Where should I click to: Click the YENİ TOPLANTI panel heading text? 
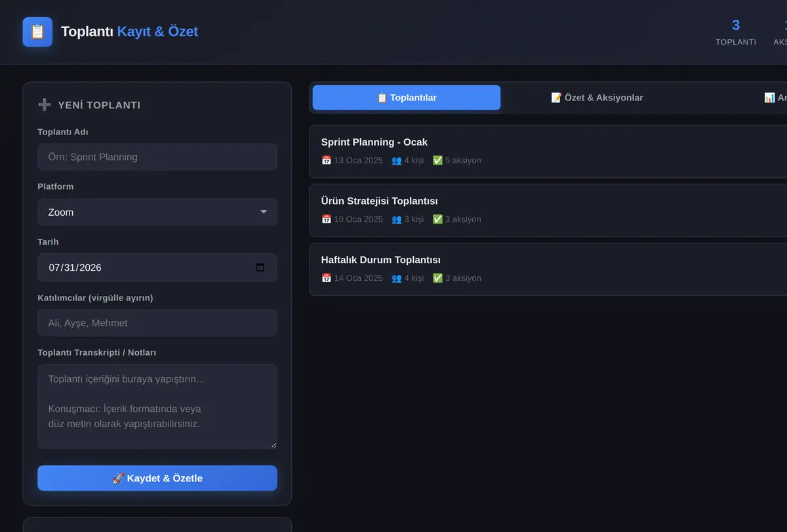(99, 105)
